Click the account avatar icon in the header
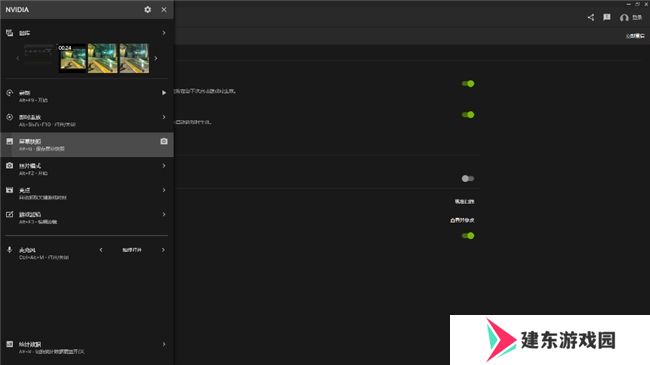The width and height of the screenshot is (650, 365). (624, 18)
